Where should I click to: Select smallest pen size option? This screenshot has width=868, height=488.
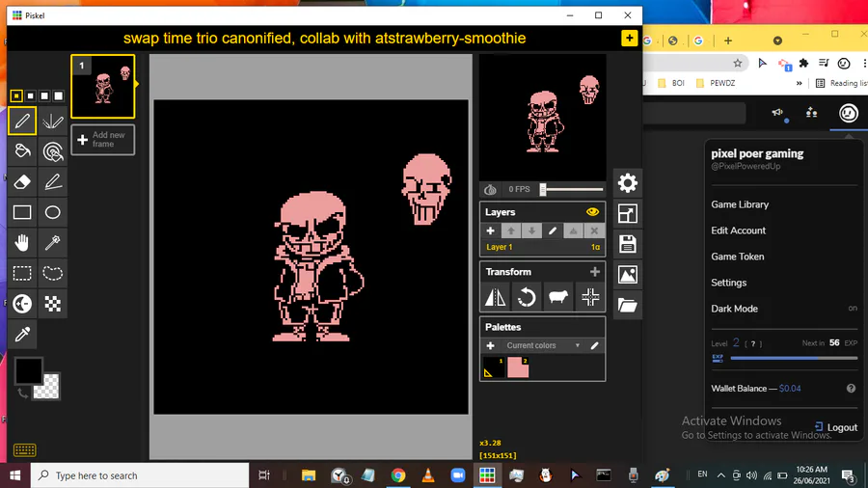16,96
